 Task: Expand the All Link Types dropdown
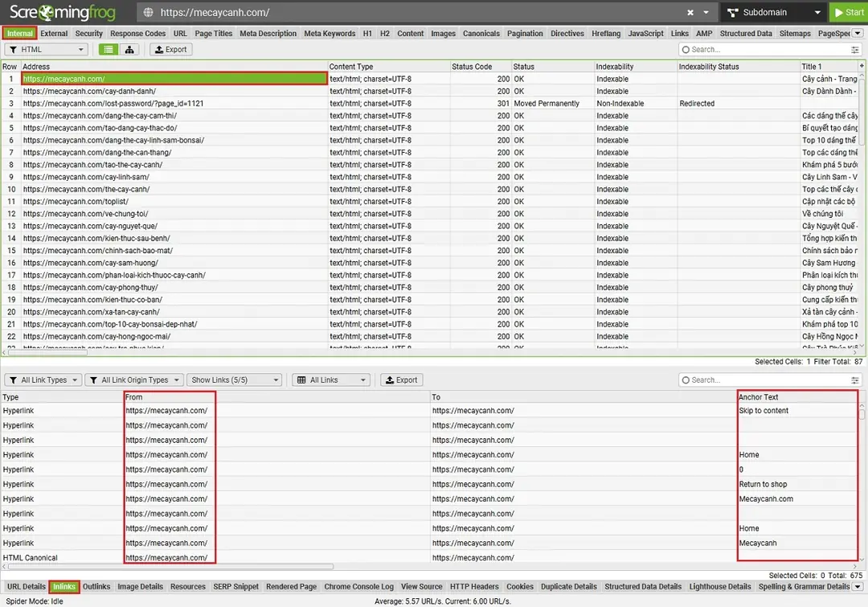pos(43,380)
